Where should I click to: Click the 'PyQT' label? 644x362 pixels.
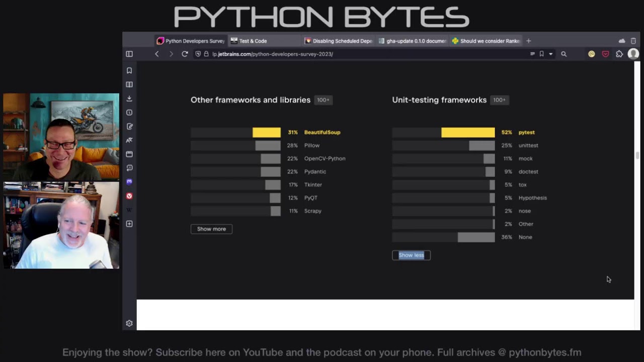pos(311,198)
